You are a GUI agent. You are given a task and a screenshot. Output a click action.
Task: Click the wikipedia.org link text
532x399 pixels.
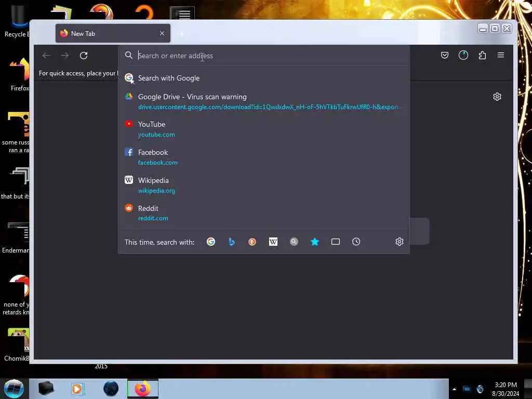coord(156,191)
